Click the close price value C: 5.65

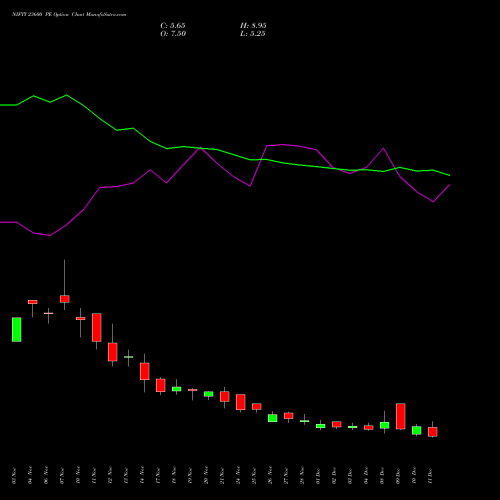pyautogui.click(x=173, y=26)
